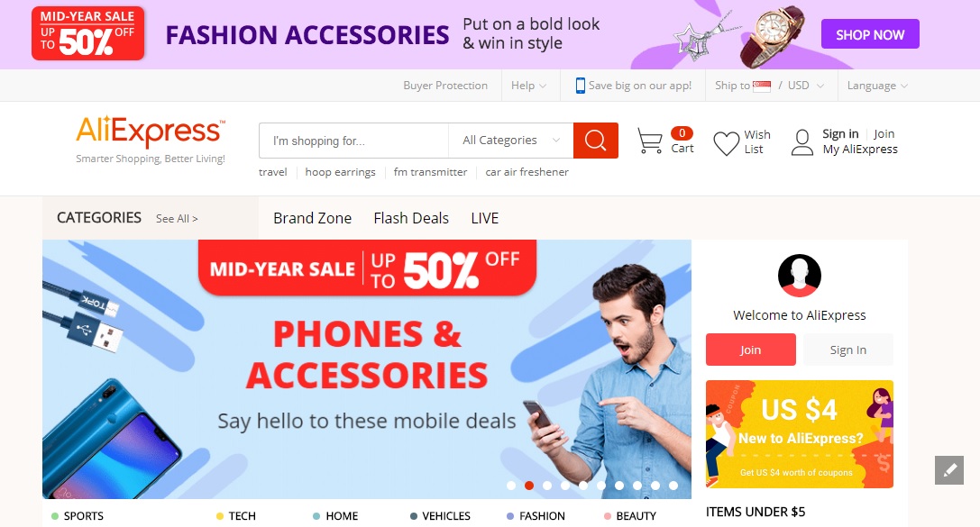Click the AliExpress logo
This screenshot has width=980, height=527.
(150, 132)
